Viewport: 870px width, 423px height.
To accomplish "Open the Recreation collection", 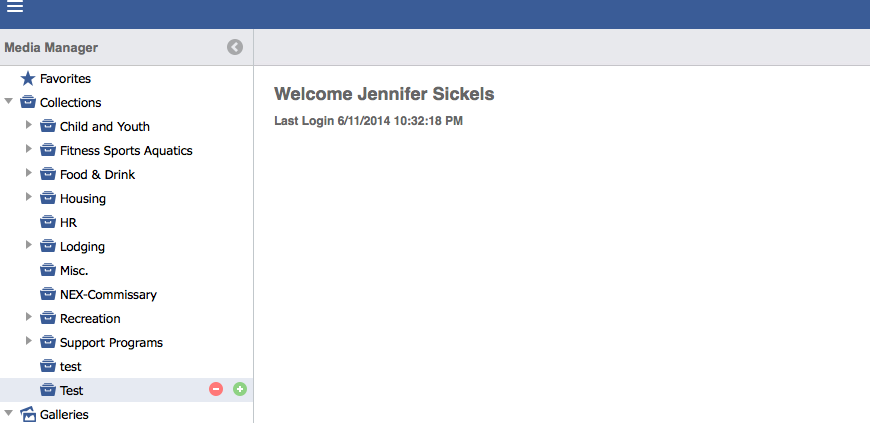I will click(90, 318).
